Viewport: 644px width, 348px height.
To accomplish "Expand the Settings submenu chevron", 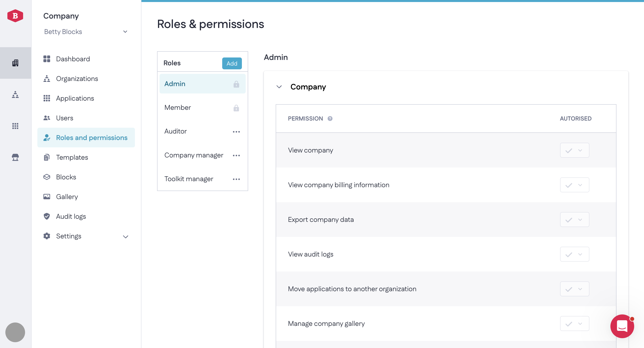I will coord(126,237).
